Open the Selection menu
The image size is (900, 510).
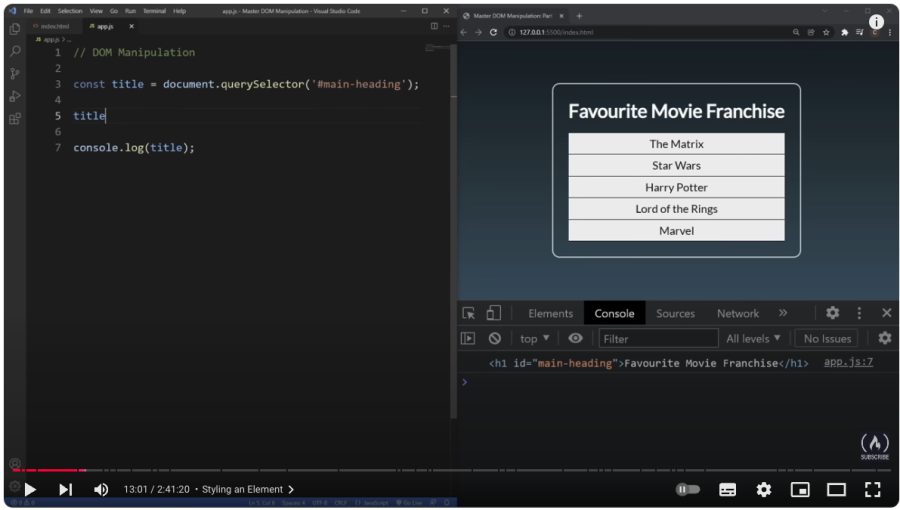70,11
